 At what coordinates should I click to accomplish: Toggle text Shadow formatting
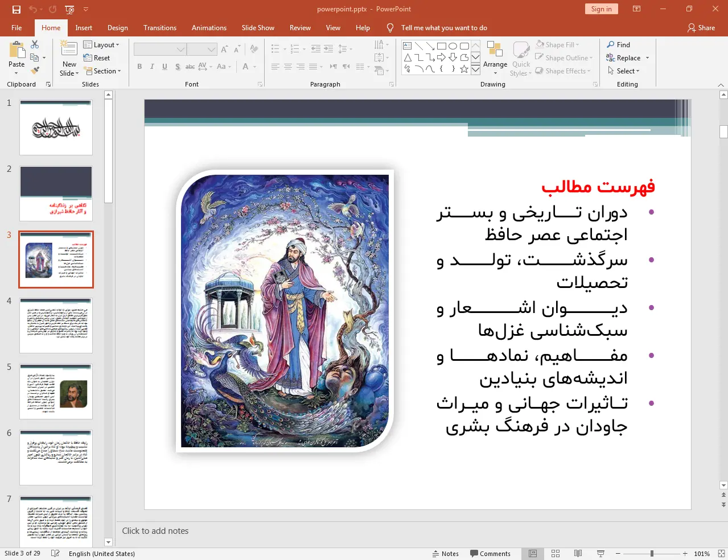pyautogui.click(x=178, y=67)
